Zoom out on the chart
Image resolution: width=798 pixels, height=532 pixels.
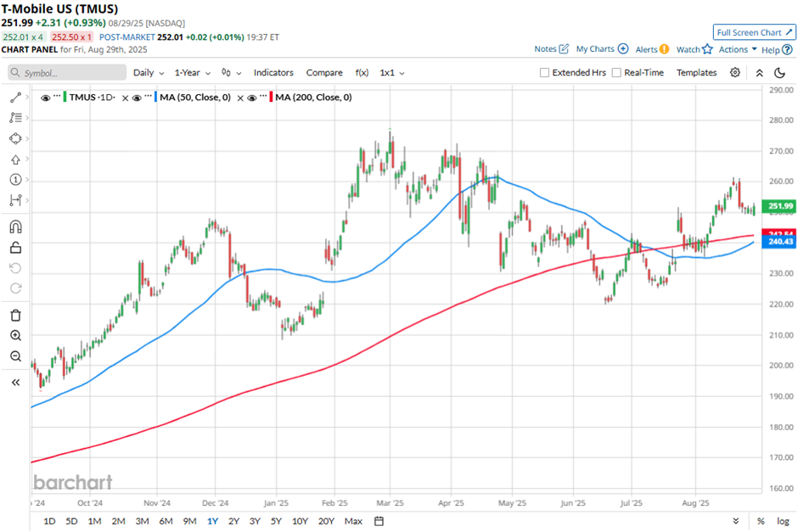tap(15, 356)
